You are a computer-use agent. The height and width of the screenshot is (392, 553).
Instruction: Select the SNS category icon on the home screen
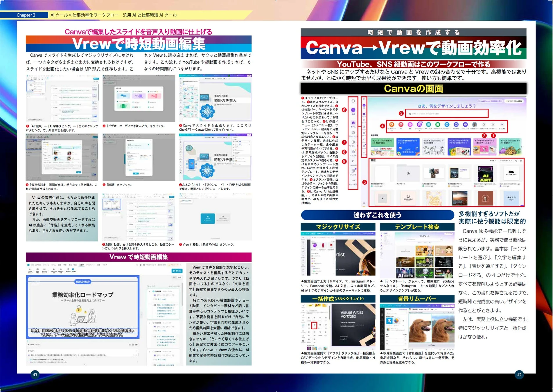[x=401, y=124]
